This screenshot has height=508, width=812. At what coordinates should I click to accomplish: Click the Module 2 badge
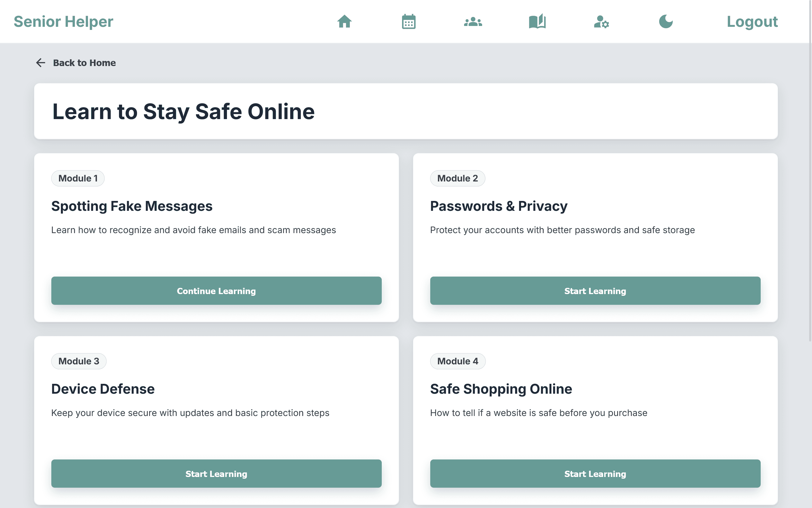[458, 178]
